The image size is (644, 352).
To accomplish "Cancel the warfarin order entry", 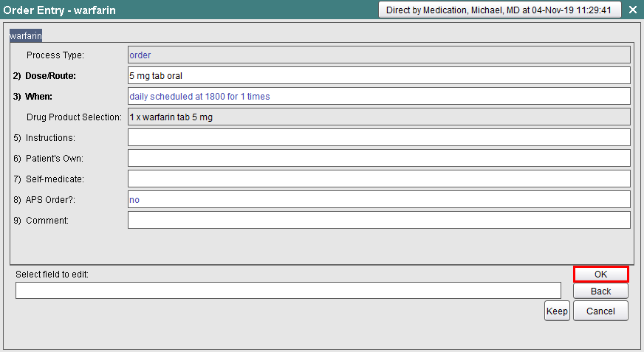I will pyautogui.click(x=600, y=311).
